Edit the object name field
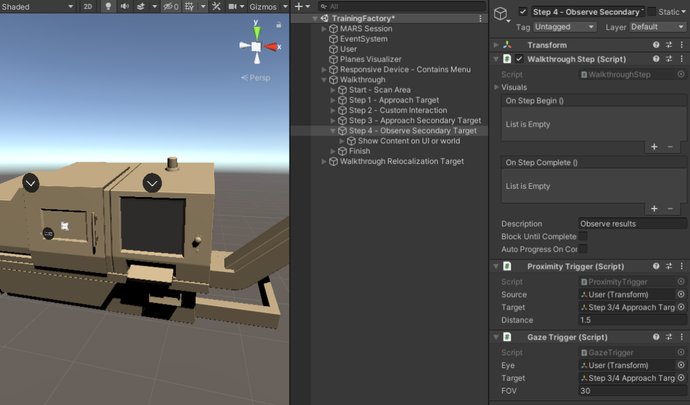This screenshot has width=690, height=405. [x=588, y=12]
